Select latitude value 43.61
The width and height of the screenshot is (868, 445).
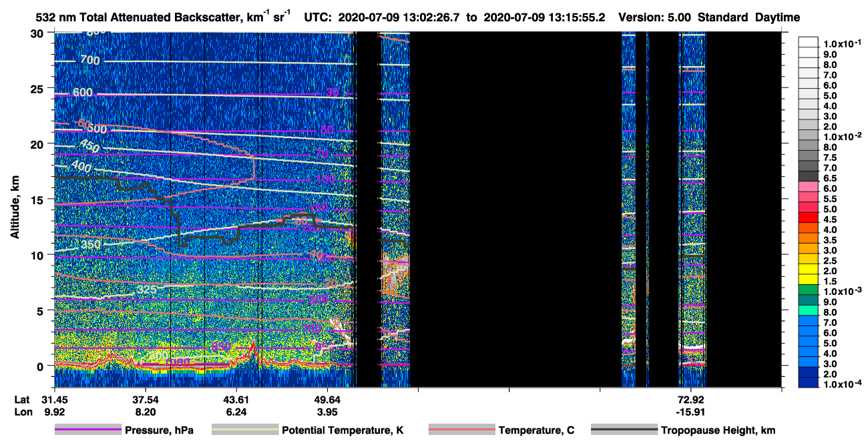236,400
